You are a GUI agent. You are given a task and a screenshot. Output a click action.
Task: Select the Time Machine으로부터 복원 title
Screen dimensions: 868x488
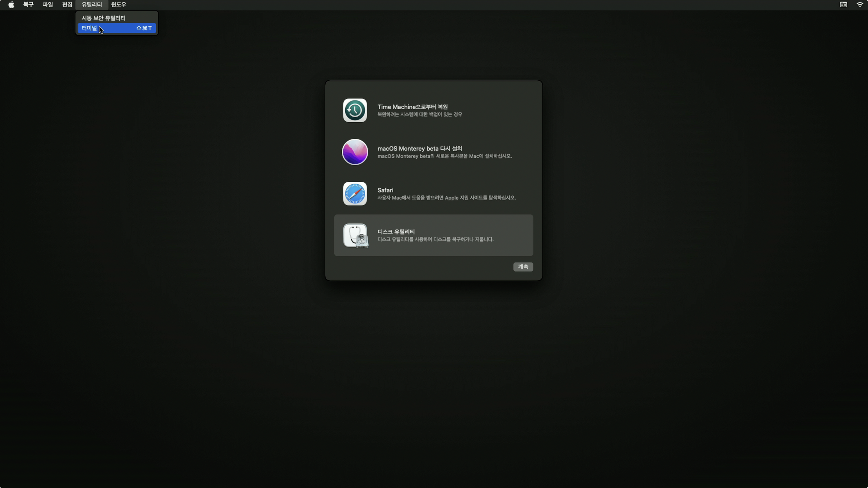click(412, 107)
